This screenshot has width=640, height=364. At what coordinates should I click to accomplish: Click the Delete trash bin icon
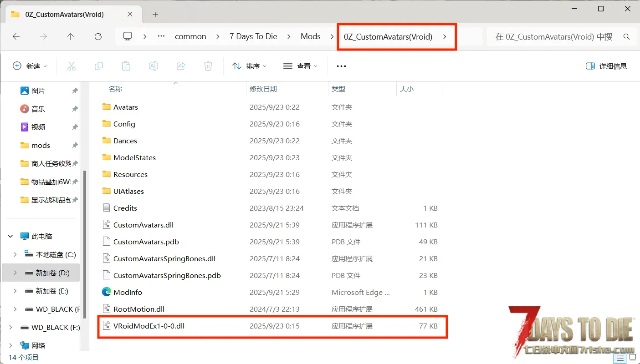click(208, 66)
